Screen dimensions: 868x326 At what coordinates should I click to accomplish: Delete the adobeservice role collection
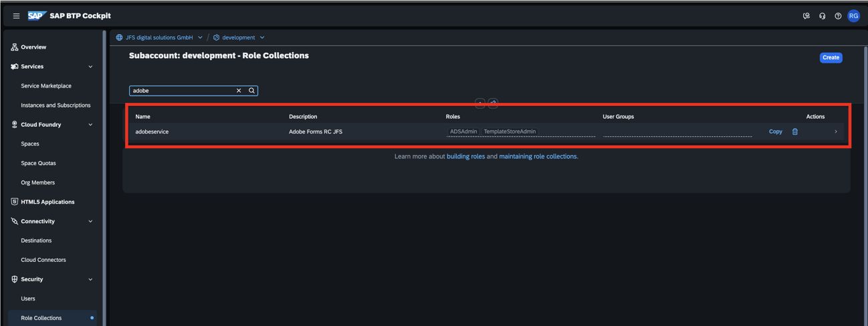point(795,132)
